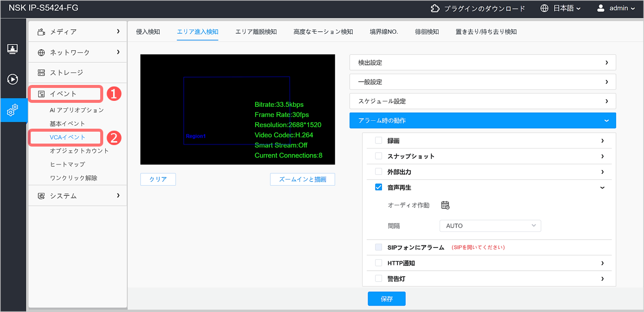Switch to the 侵入検知 tab
644x312 pixels.
148,32
